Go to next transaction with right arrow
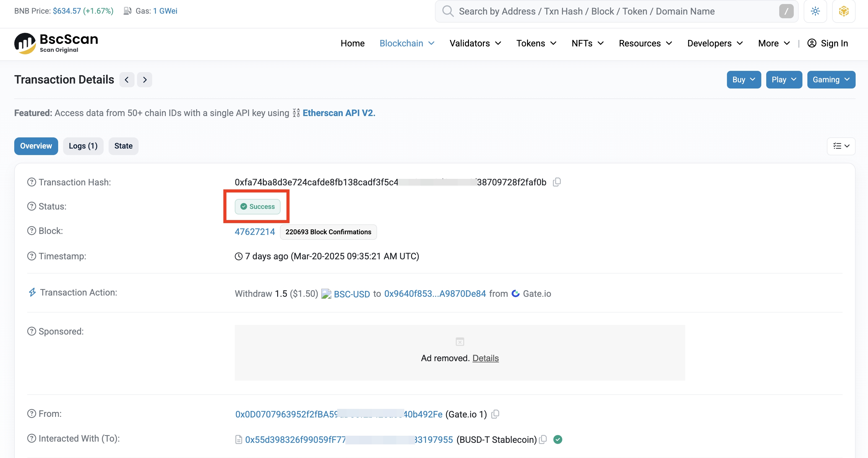Image resolution: width=868 pixels, height=458 pixels. coord(144,80)
